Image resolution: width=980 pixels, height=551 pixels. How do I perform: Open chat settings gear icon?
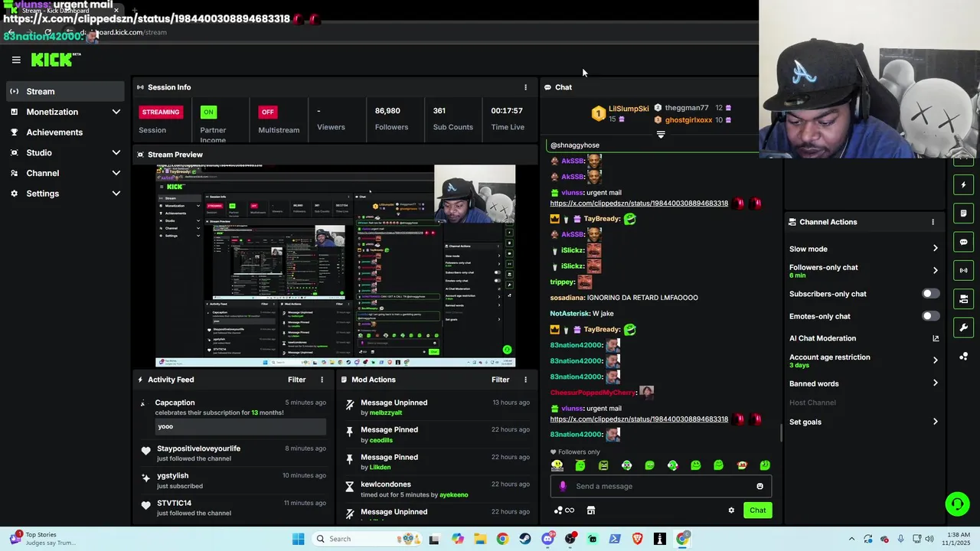pyautogui.click(x=731, y=510)
